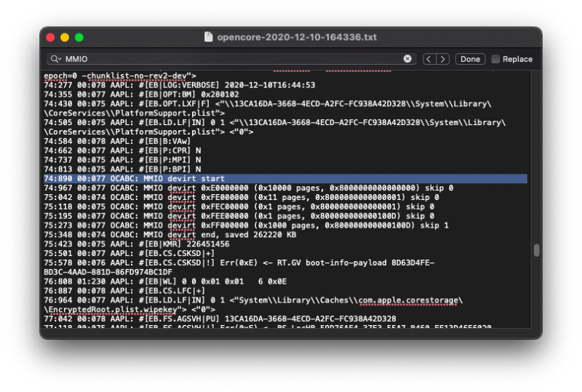Click the line '#[EB|WL] 0 0 0x01 0x01'
Image resolution: width=582 pixels, height=392 pixels.
click(x=165, y=281)
